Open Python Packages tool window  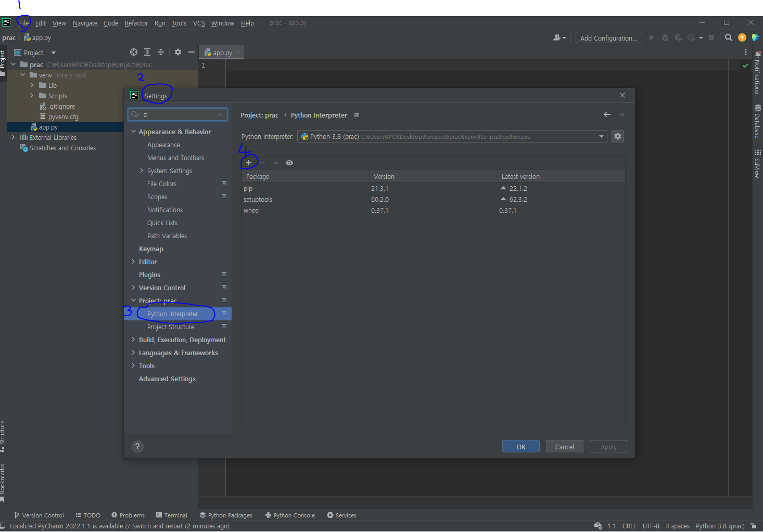pos(226,515)
